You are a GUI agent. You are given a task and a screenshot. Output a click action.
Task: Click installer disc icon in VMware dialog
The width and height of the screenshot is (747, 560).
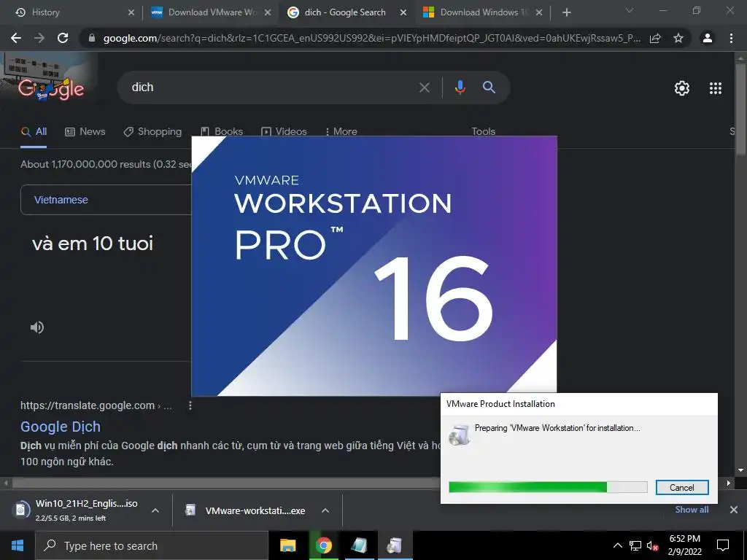460,435
